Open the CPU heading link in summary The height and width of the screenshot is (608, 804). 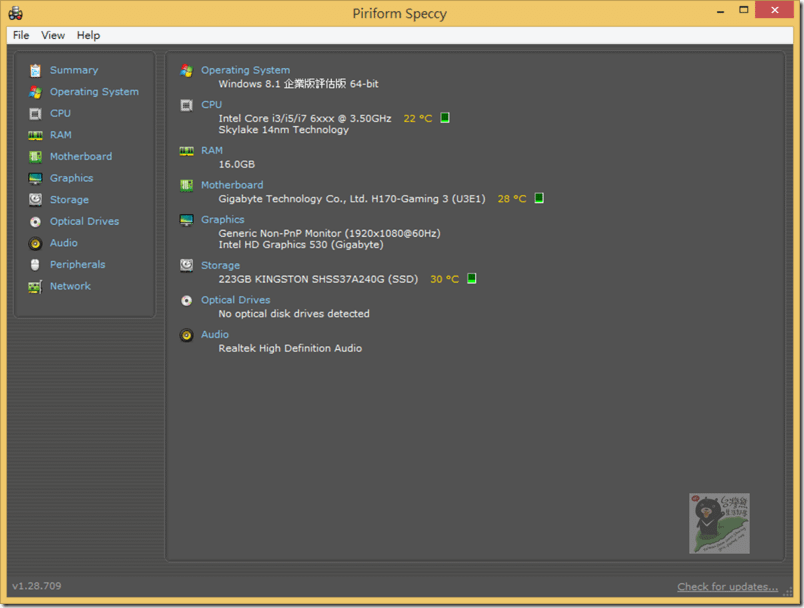click(x=211, y=105)
